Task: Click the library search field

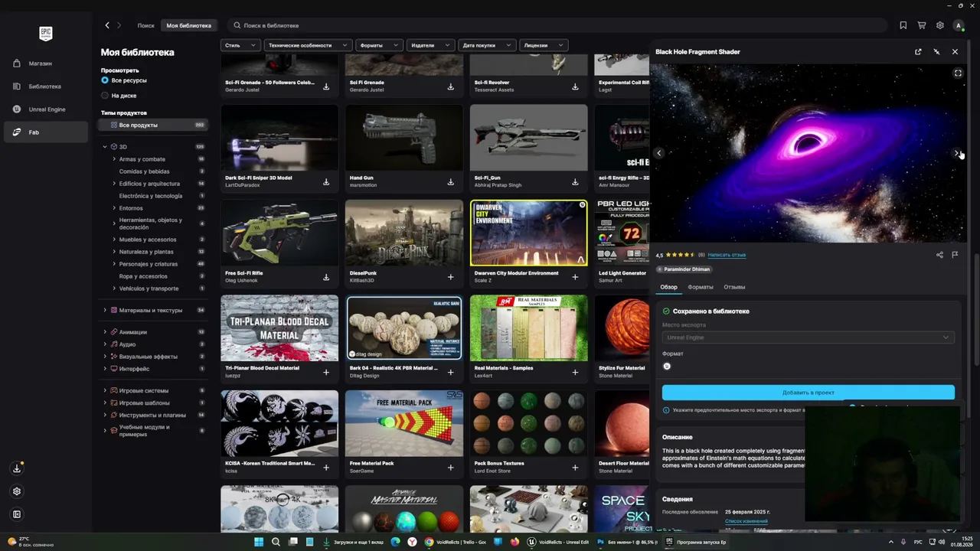Action: click(557, 25)
